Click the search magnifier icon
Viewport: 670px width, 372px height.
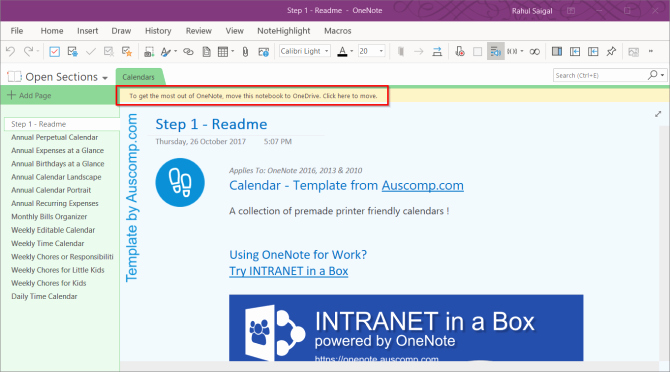[652, 75]
